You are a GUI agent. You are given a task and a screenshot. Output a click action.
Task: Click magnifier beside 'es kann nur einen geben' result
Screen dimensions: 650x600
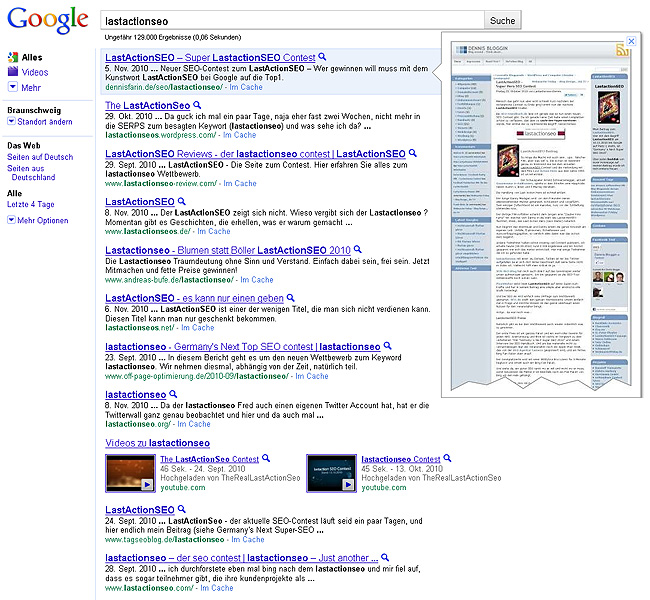291,297
